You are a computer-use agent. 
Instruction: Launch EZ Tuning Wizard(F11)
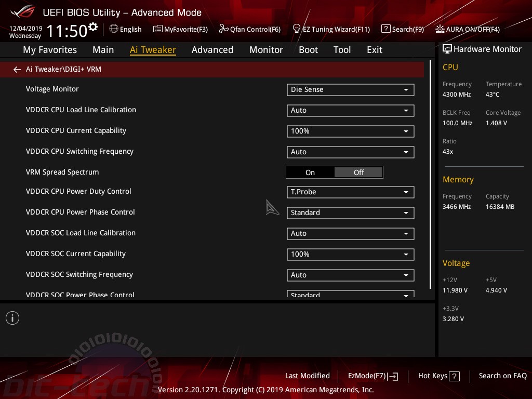click(x=331, y=29)
